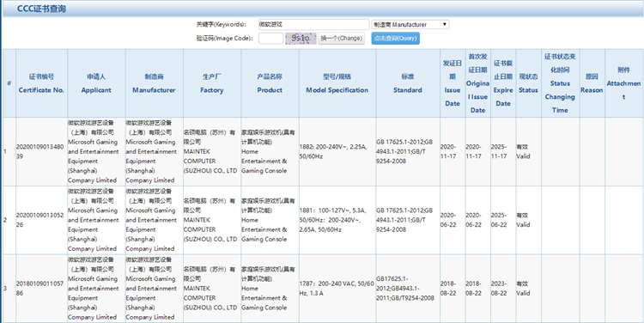Viewport: 644px width, 323px height.
Task: Click the Expire Date column header
Action: [x=503, y=83]
